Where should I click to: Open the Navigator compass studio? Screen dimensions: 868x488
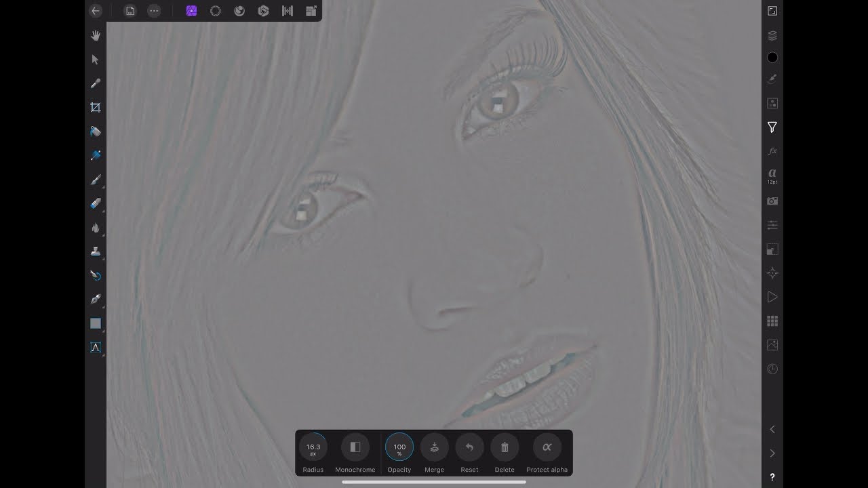click(772, 273)
